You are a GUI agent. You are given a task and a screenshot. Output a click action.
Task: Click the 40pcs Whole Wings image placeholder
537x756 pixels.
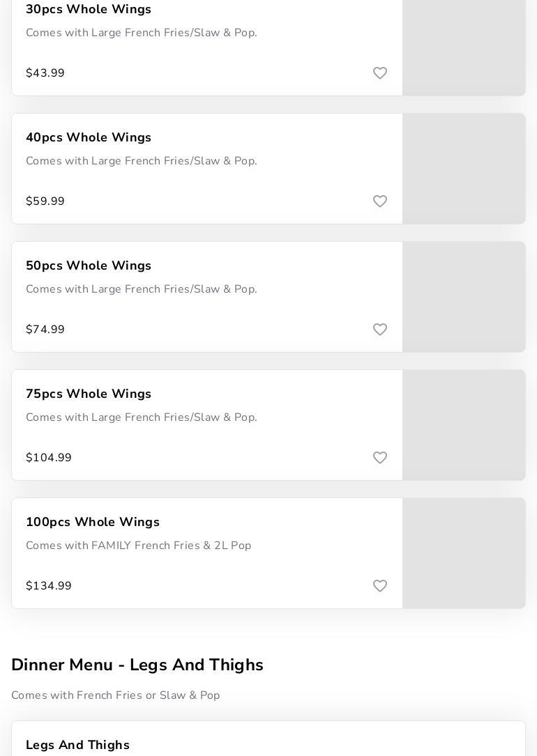(x=464, y=169)
